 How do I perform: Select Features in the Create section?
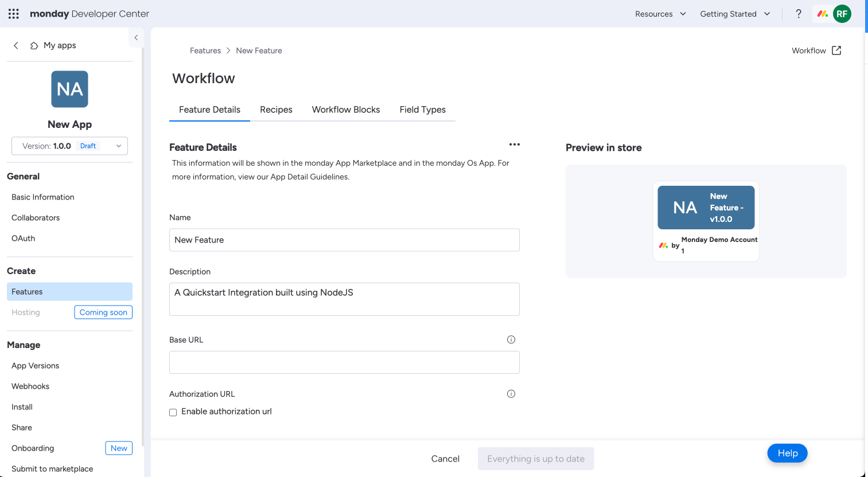tap(69, 292)
